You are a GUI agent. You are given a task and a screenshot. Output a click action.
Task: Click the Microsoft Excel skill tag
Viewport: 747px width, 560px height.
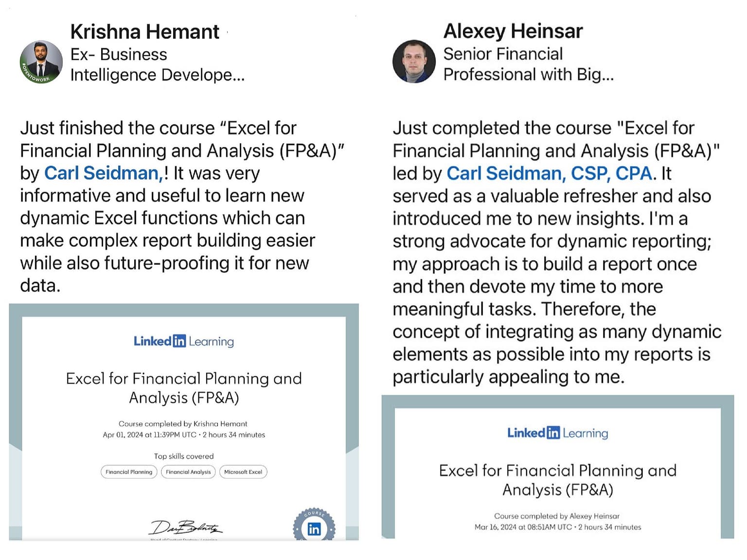click(243, 472)
